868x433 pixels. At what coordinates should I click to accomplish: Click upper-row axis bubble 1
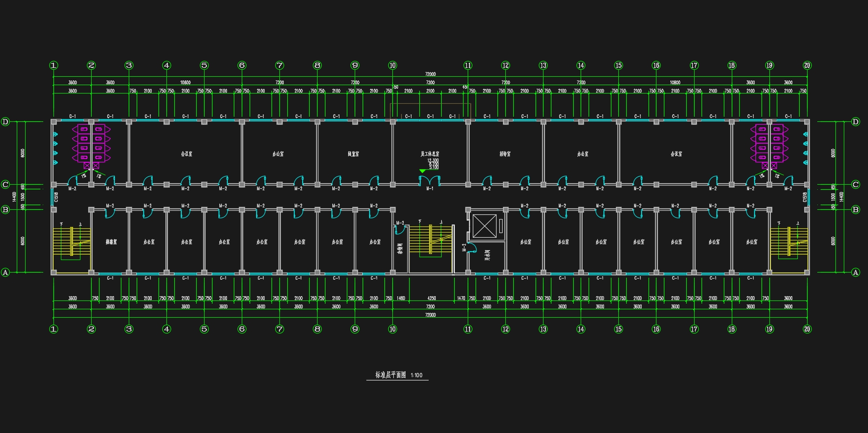[53, 66]
